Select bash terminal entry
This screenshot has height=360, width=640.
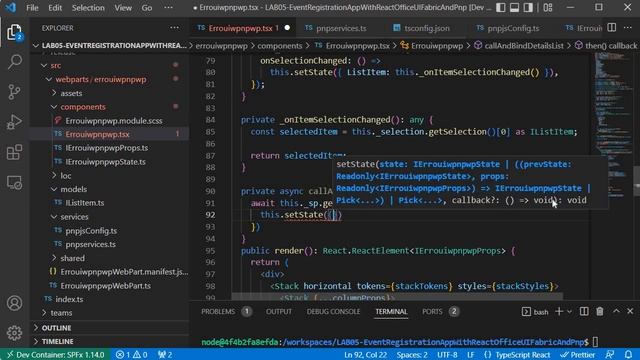pos(535,312)
